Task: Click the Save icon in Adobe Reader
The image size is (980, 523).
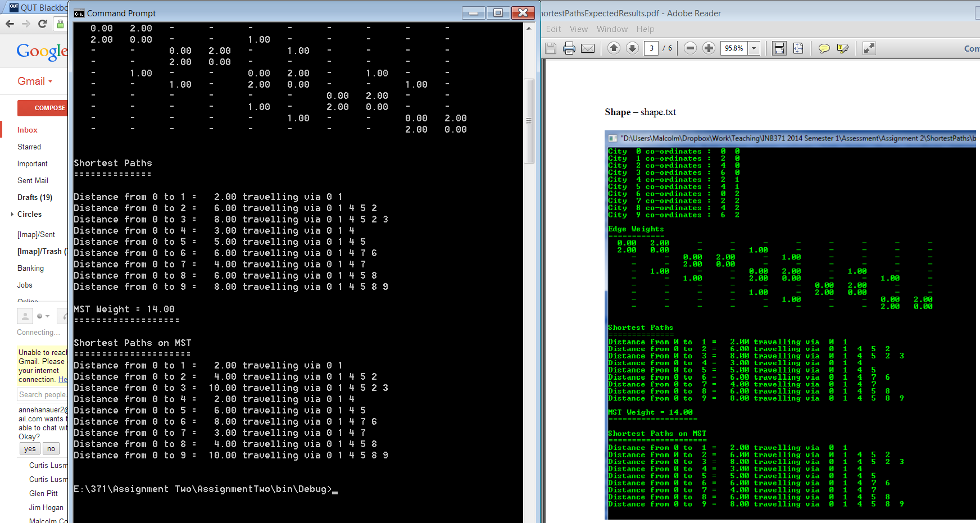Action: (x=551, y=48)
